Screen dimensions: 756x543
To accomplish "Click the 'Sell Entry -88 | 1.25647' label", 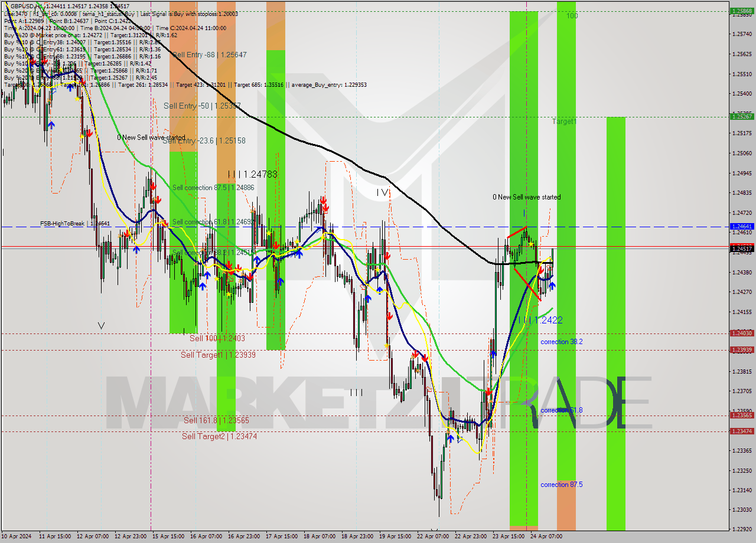I will pyautogui.click(x=208, y=54).
